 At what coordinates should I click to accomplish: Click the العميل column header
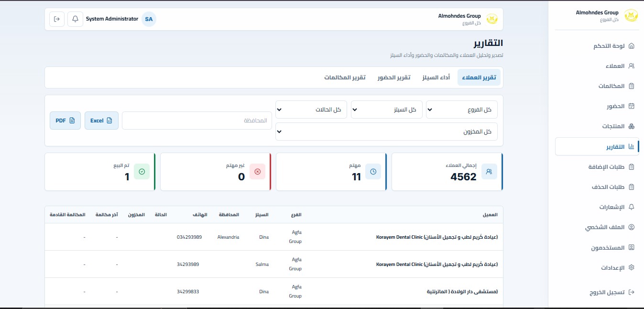click(490, 215)
